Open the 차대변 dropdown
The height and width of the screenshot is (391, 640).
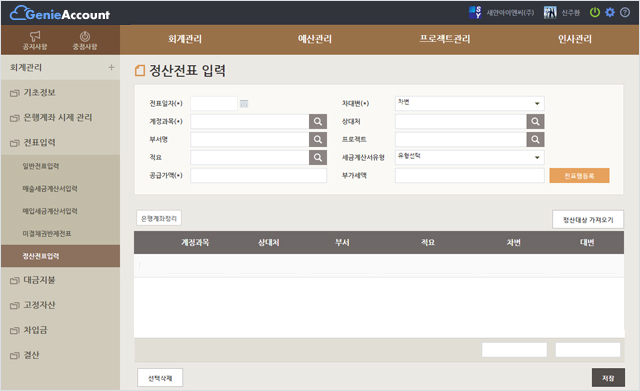click(469, 103)
